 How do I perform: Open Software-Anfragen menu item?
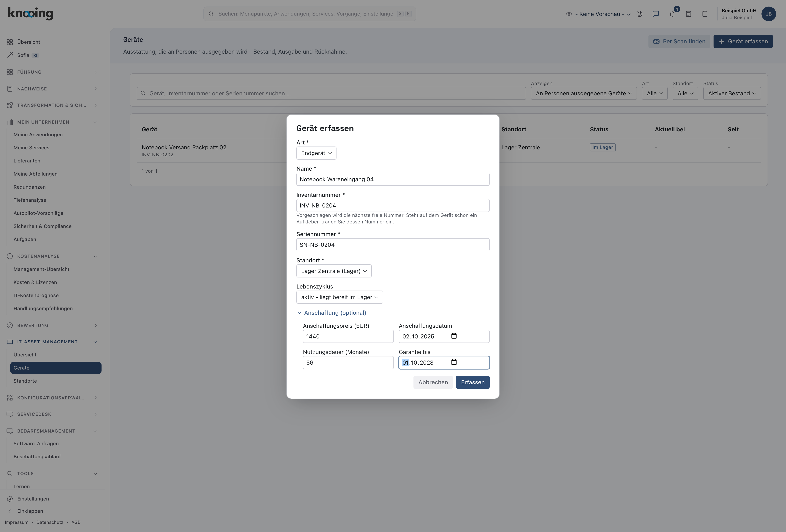(36, 443)
